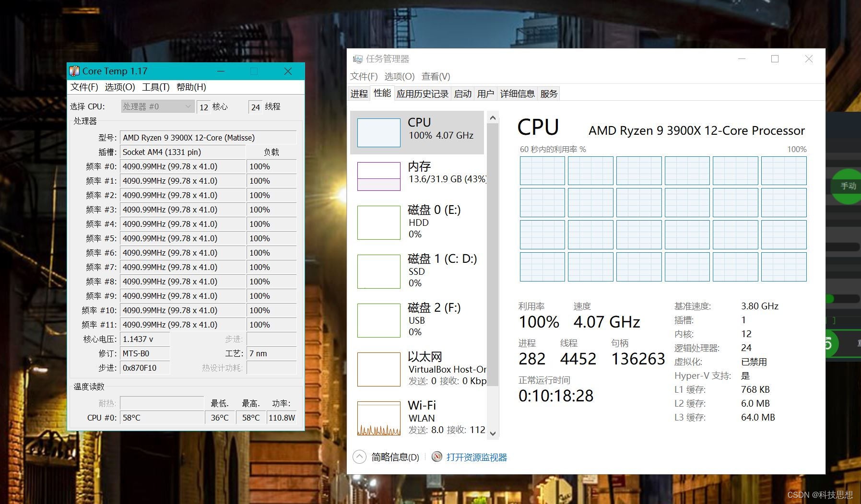Click the Core Temp app icon in title bar
Viewport: 861px width, 504px height.
[x=74, y=71]
